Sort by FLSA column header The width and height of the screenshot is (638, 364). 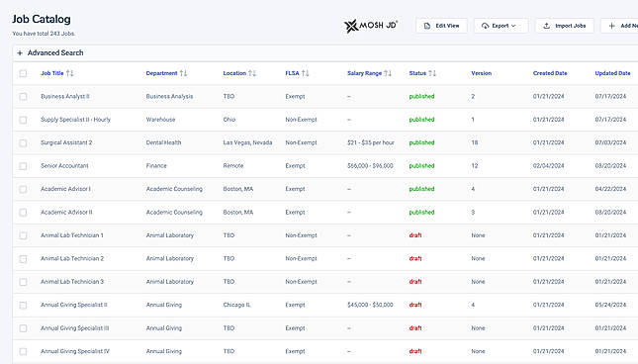[x=292, y=73]
